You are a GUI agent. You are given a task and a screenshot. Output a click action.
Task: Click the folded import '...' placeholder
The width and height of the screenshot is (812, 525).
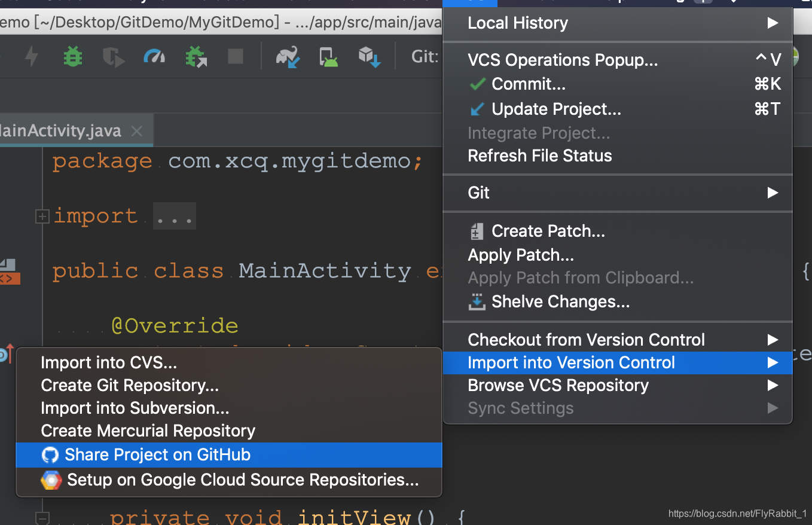tap(174, 216)
